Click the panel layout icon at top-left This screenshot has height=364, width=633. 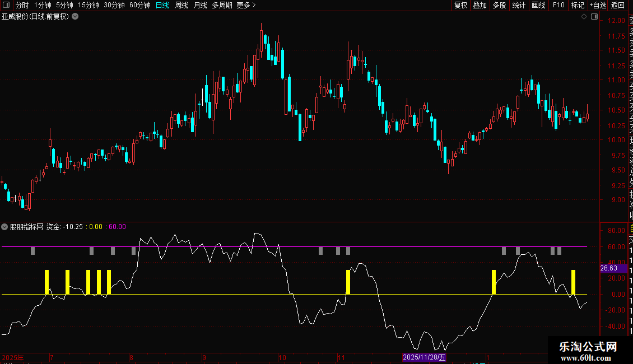(x=6, y=5)
